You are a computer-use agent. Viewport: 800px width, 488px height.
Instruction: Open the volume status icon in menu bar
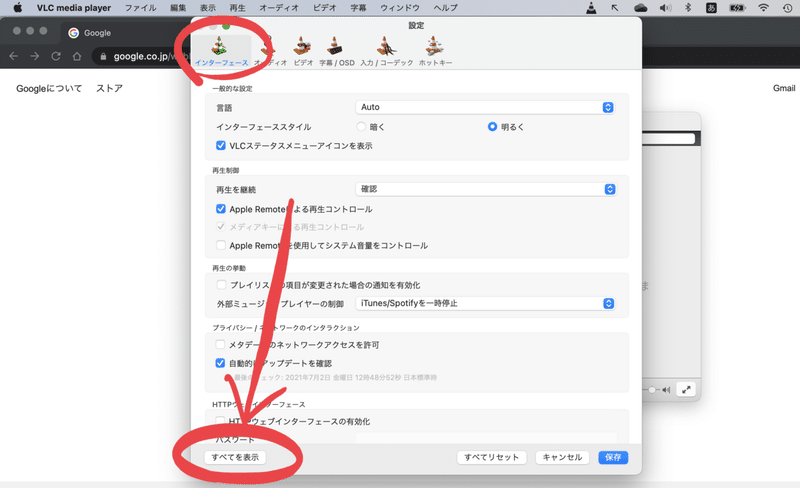coord(665,8)
